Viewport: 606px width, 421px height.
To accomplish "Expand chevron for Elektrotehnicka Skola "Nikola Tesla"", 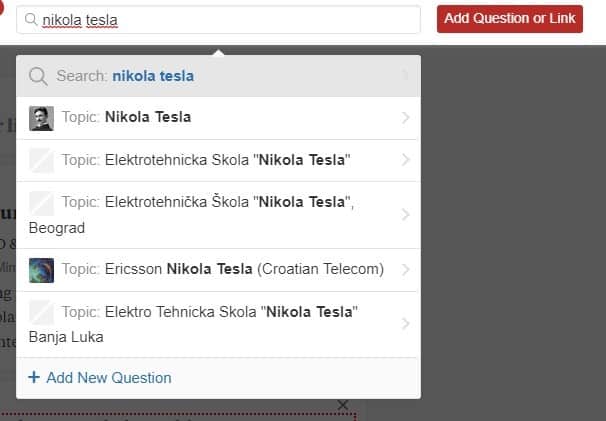I will coord(405,159).
